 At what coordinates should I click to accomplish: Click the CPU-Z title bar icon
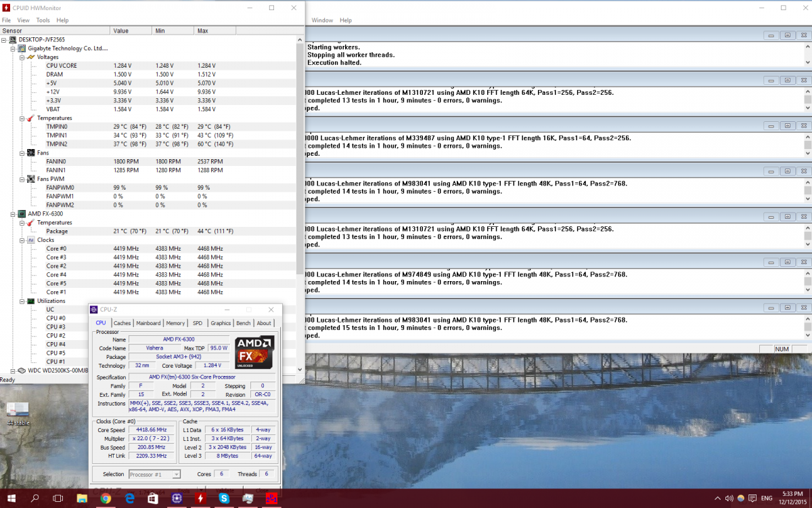95,310
